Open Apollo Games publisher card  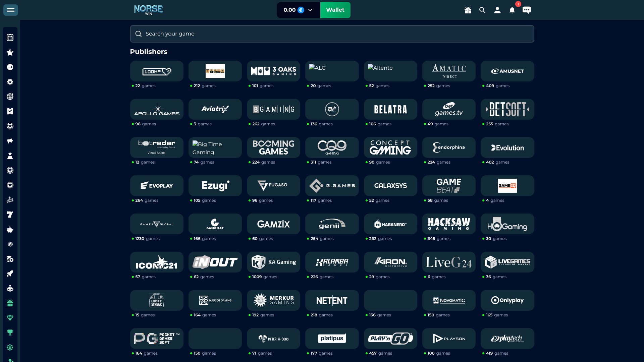click(157, 109)
